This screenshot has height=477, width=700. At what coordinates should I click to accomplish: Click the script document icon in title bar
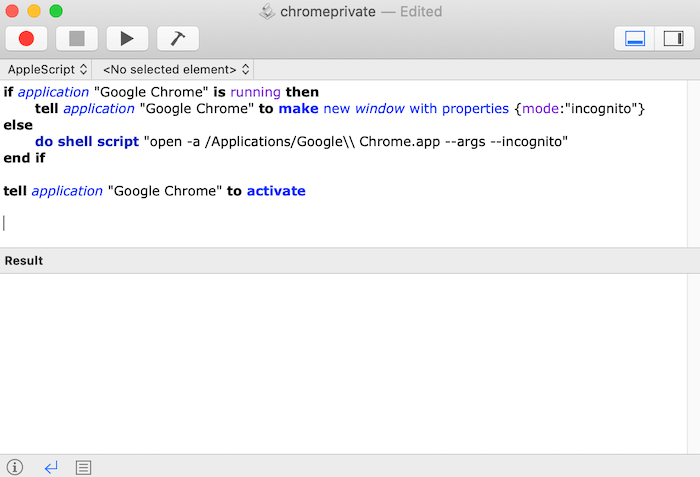(267, 12)
